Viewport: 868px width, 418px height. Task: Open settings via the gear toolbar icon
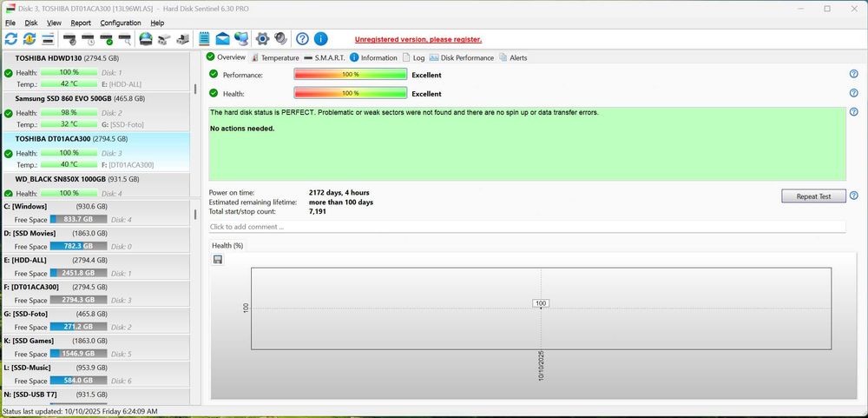(262, 39)
